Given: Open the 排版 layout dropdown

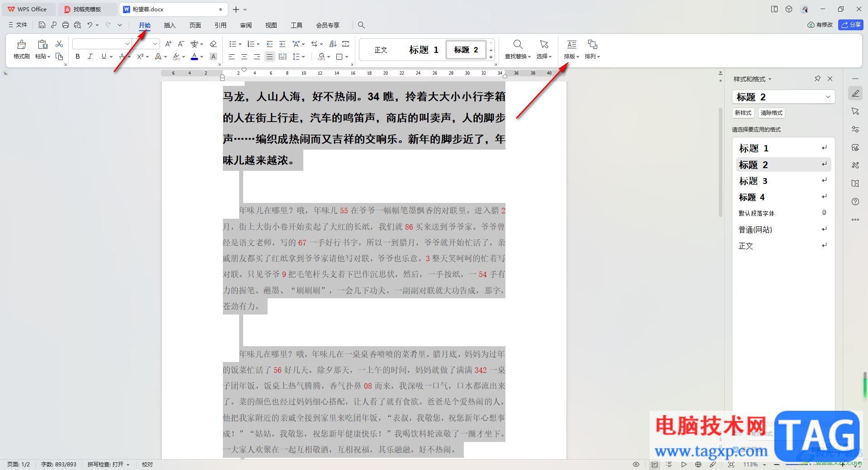Looking at the screenshot, I should [571, 56].
